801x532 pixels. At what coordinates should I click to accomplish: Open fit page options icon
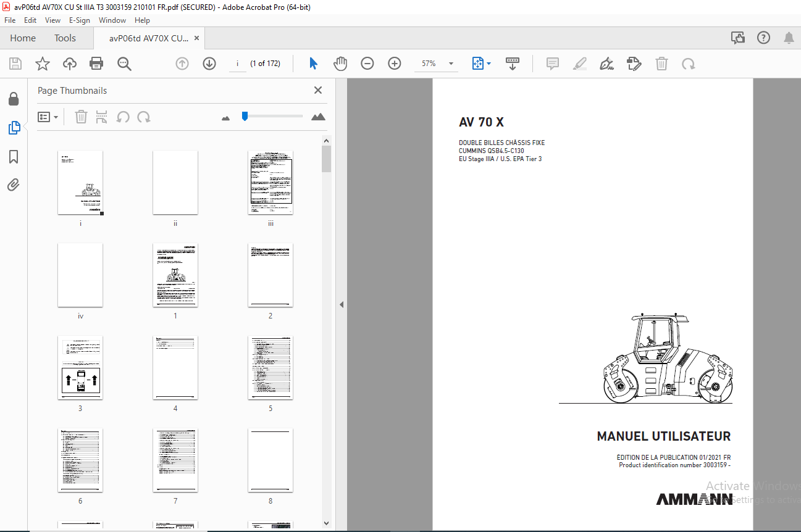[x=481, y=64]
